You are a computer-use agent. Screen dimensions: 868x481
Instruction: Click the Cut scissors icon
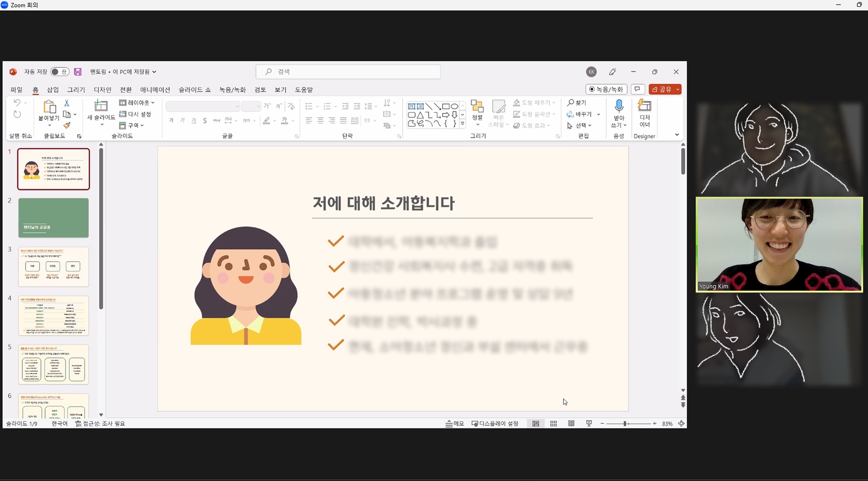66,103
